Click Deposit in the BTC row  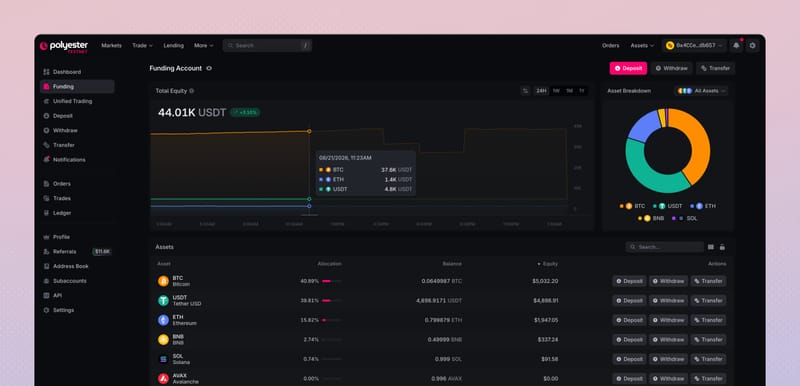click(x=629, y=281)
